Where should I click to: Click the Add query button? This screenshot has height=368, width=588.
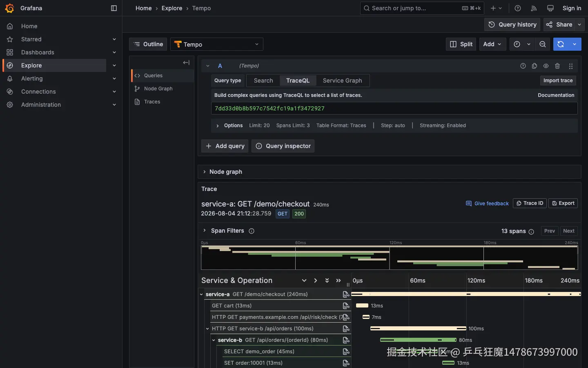pos(225,146)
